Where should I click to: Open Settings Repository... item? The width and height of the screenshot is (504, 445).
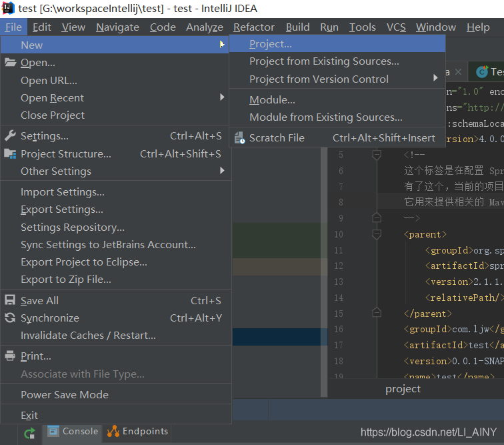pyautogui.click(x=116, y=227)
